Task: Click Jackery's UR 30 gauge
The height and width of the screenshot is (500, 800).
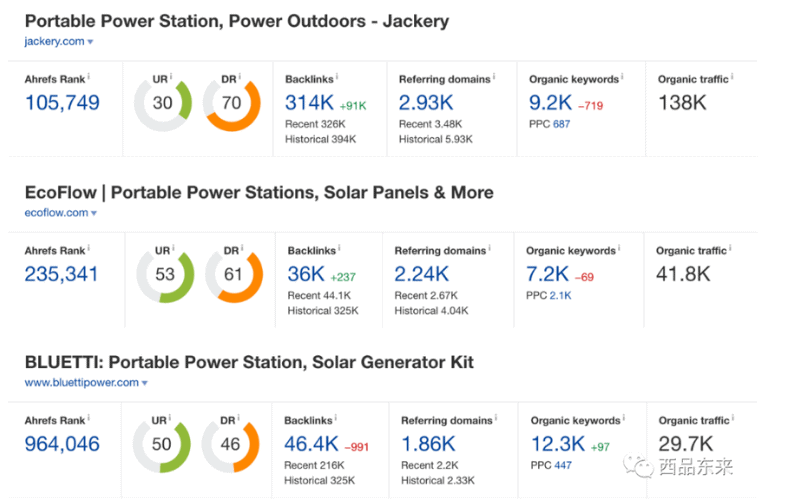Action: (163, 103)
